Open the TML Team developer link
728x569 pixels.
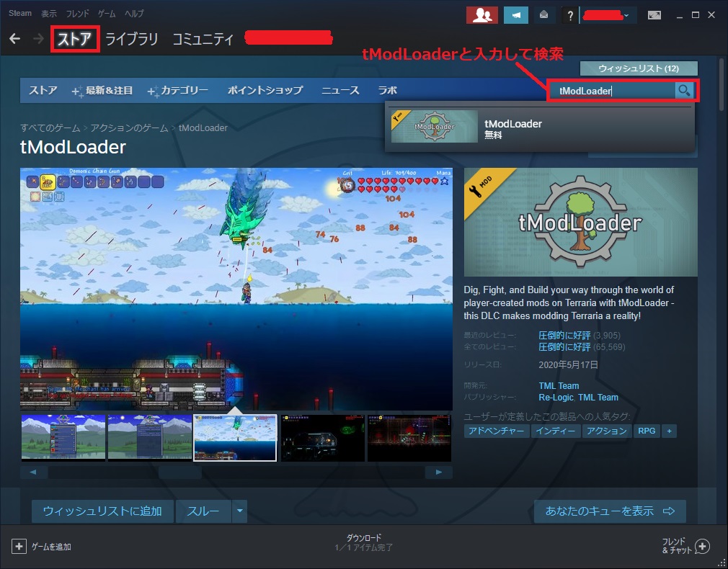[x=559, y=385]
